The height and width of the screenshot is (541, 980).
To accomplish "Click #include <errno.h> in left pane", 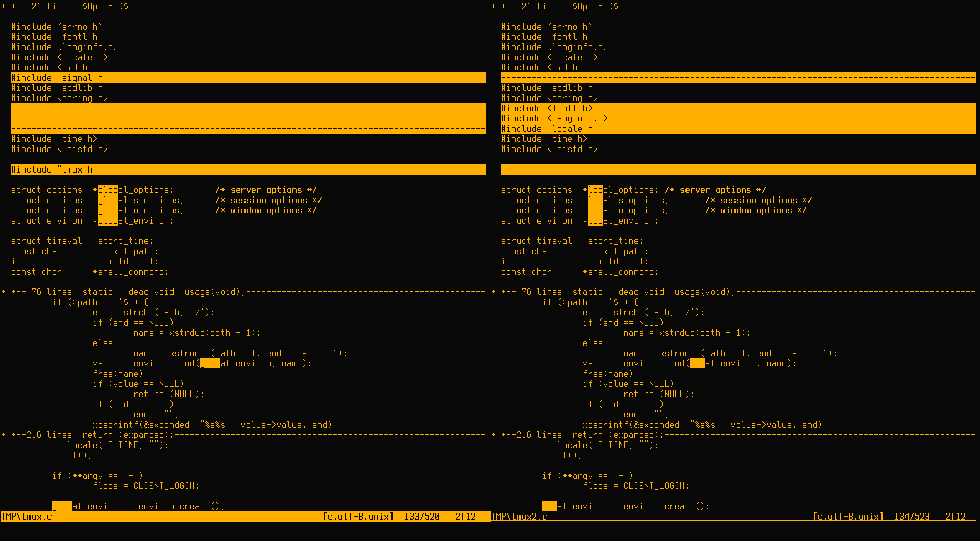I will (57, 27).
